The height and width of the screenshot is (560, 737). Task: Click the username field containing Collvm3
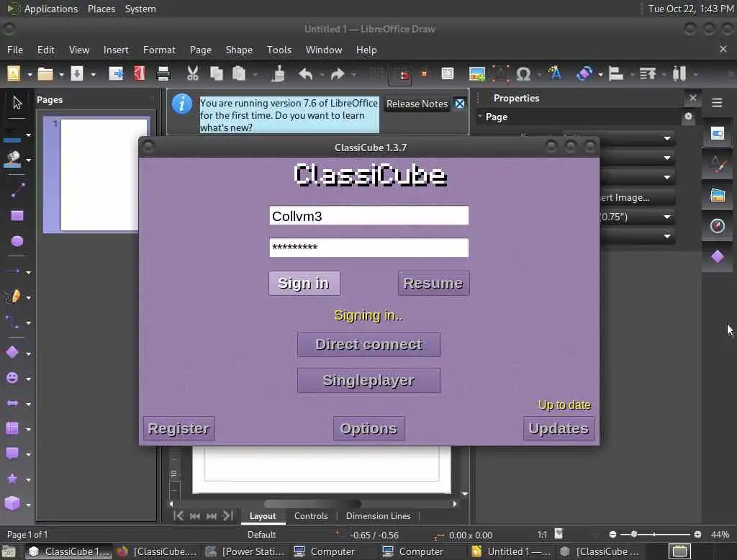(369, 216)
